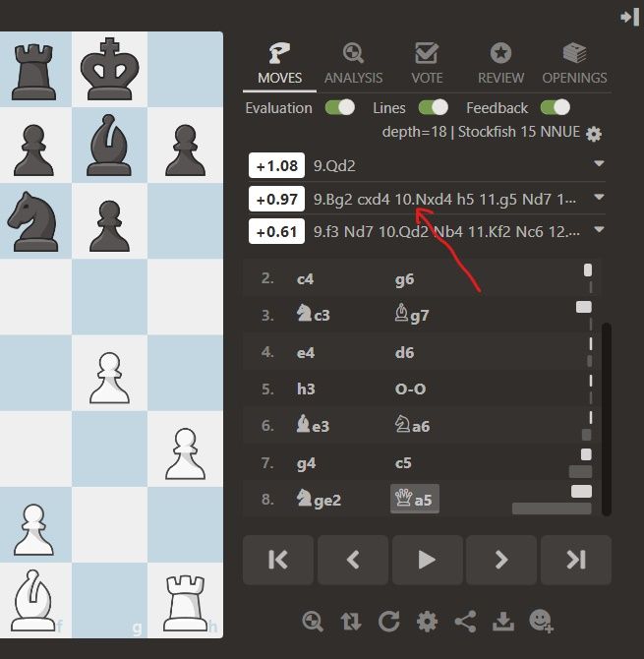Open the analysis magnifier icon below controls
This screenshot has width=644, height=659.
point(313,622)
